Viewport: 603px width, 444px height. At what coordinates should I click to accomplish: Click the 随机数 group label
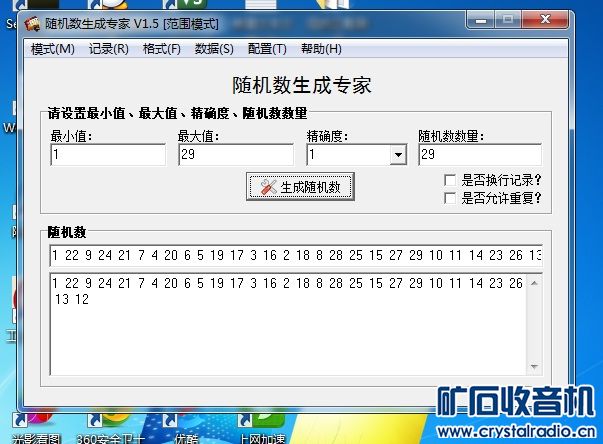[67, 232]
